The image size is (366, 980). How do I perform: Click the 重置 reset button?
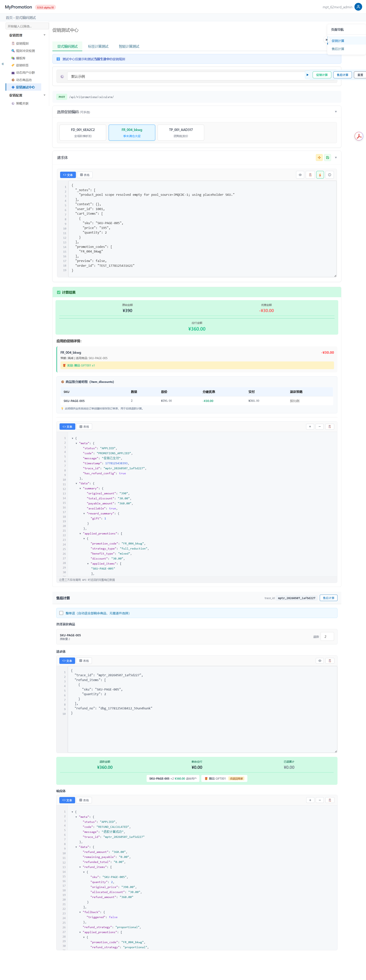coord(360,75)
